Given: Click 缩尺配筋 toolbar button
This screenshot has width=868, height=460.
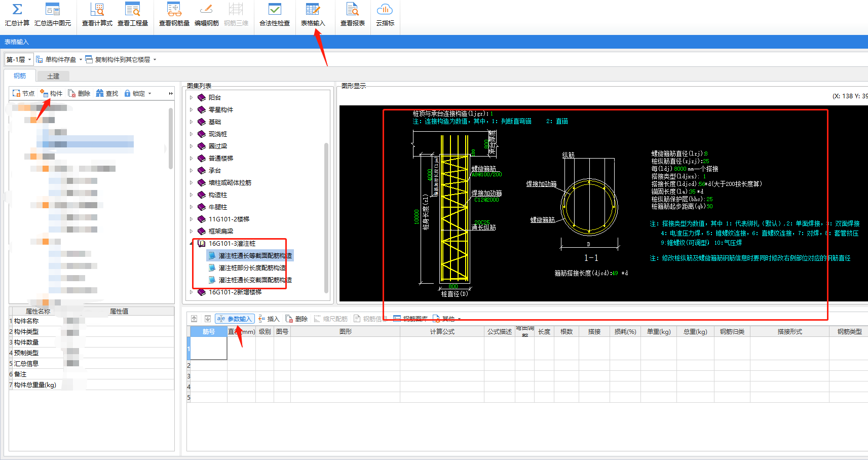Looking at the screenshot, I should 330,319.
